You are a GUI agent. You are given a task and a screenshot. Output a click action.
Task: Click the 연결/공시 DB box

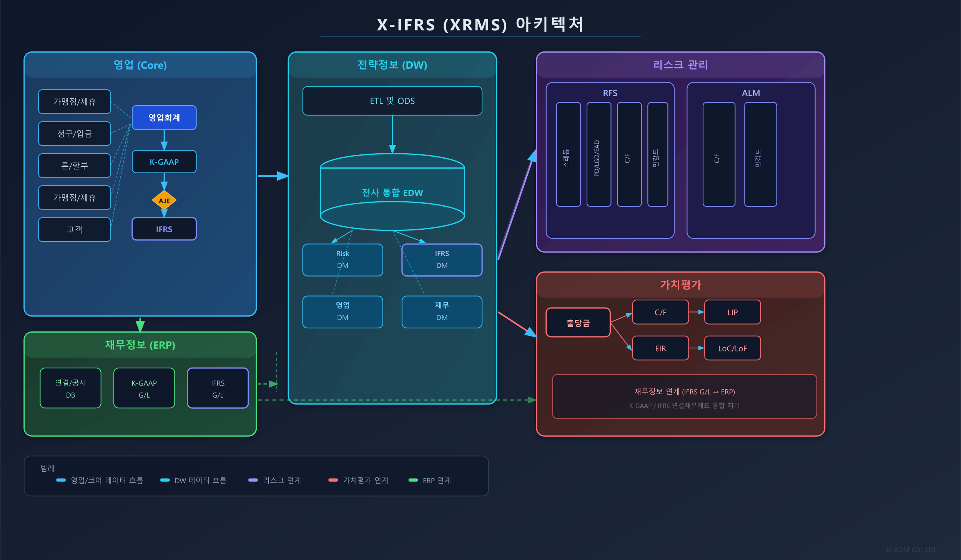pyautogui.click(x=70, y=388)
